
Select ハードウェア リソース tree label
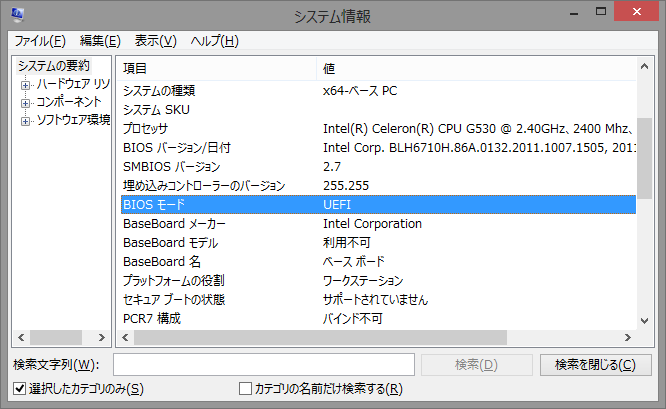(x=73, y=84)
